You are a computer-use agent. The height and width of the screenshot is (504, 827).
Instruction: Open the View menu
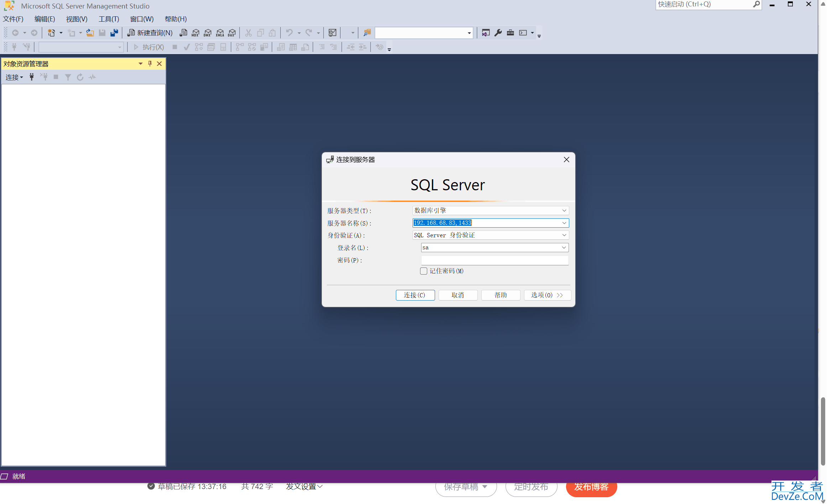(77, 19)
